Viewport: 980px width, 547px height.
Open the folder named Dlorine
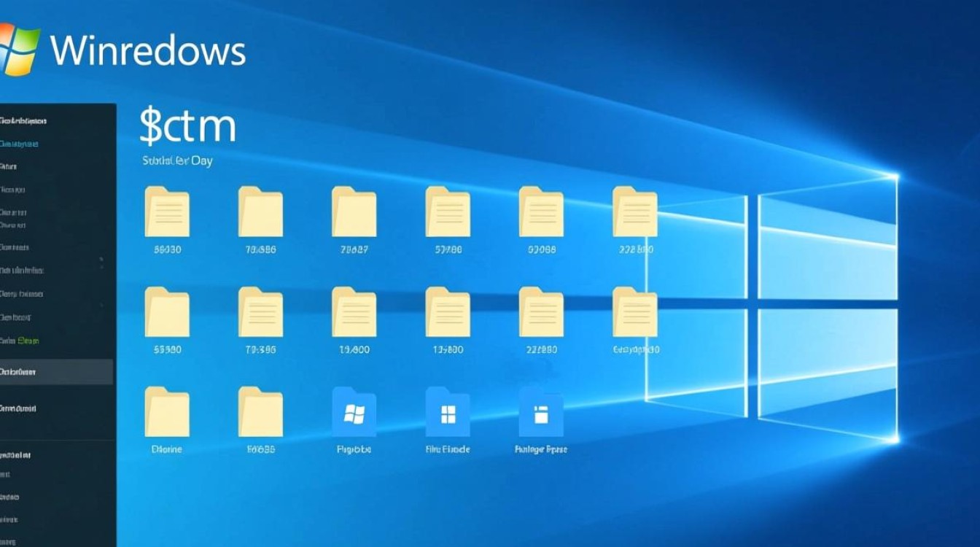point(168,416)
